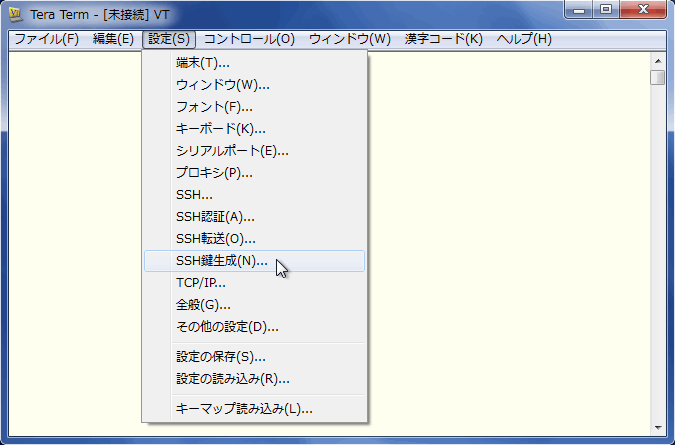Choose シリアルポート(E)... entry

pos(254,151)
